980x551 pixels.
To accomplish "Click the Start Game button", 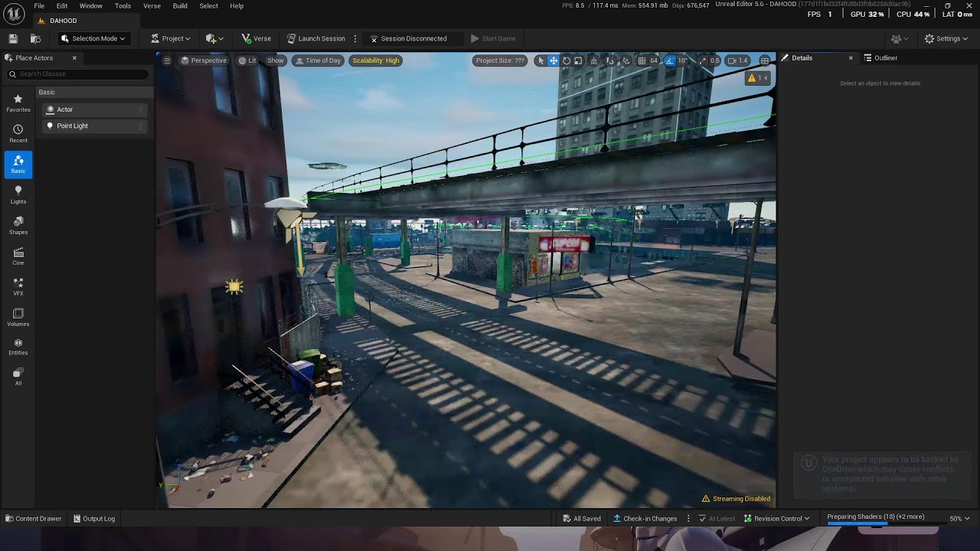I will click(493, 38).
